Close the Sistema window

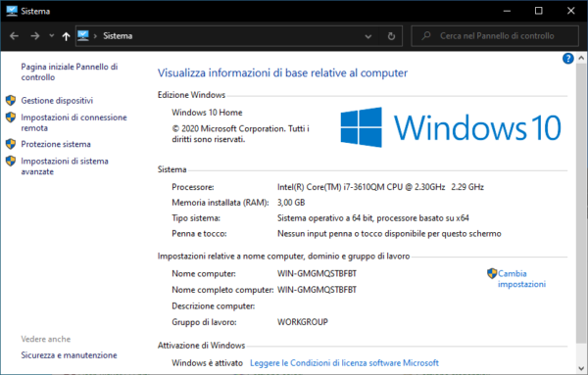(x=570, y=11)
